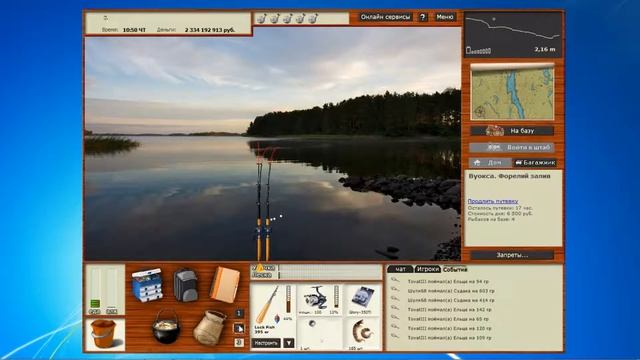The height and width of the screenshot is (360, 640).
Task: Click the Войти в штаб button
Action: pos(512,147)
